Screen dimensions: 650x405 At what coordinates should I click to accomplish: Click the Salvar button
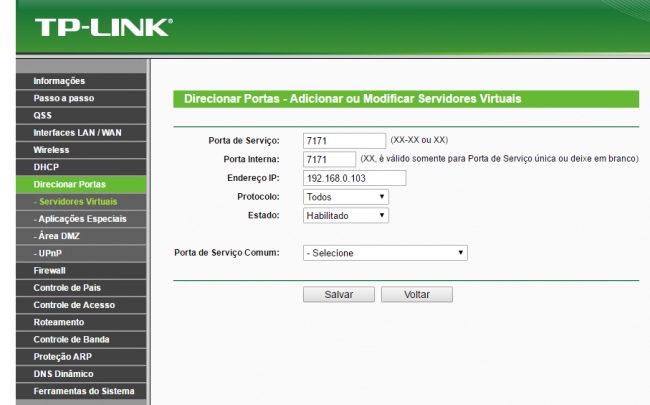click(339, 294)
